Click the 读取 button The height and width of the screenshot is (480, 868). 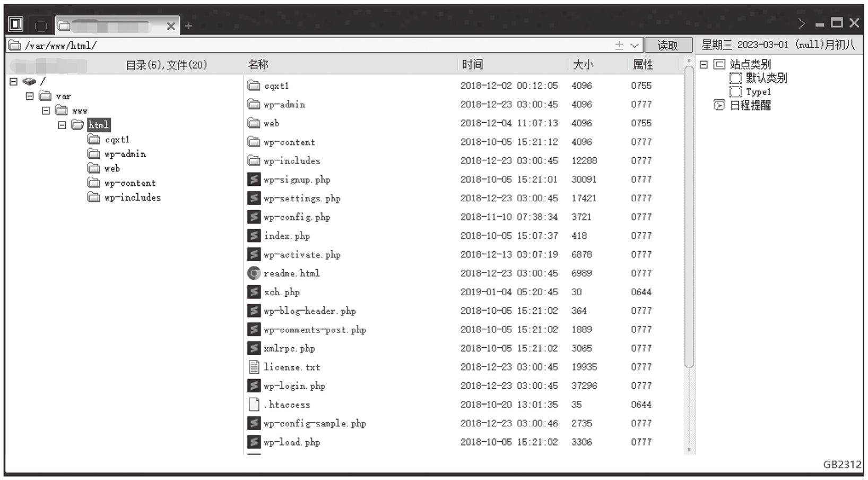(668, 45)
